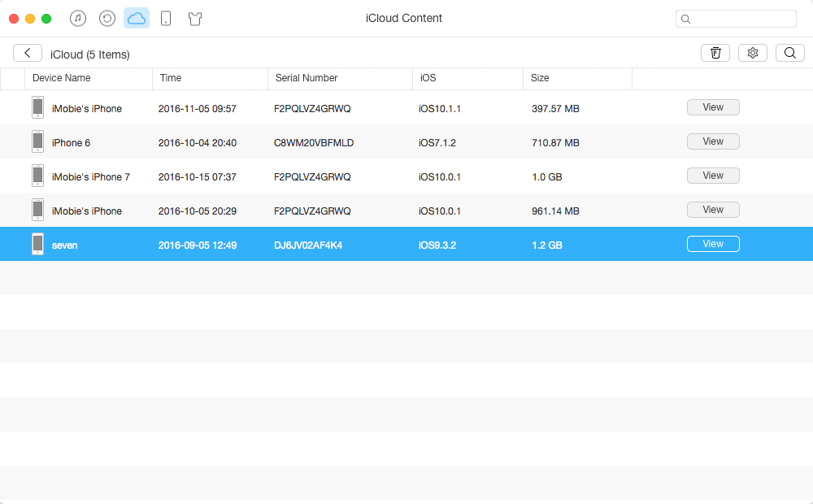View the seven backup
Image resolution: width=813 pixels, height=504 pixels.
(x=713, y=244)
